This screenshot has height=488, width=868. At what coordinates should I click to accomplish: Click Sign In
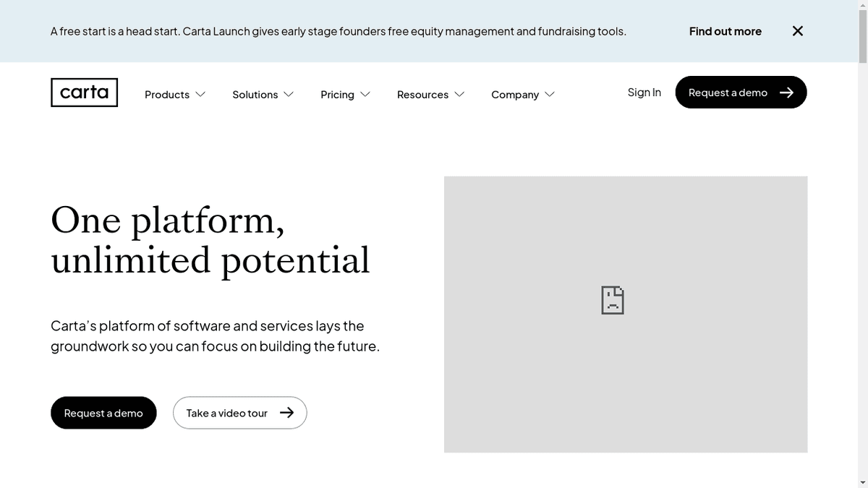coord(644,92)
